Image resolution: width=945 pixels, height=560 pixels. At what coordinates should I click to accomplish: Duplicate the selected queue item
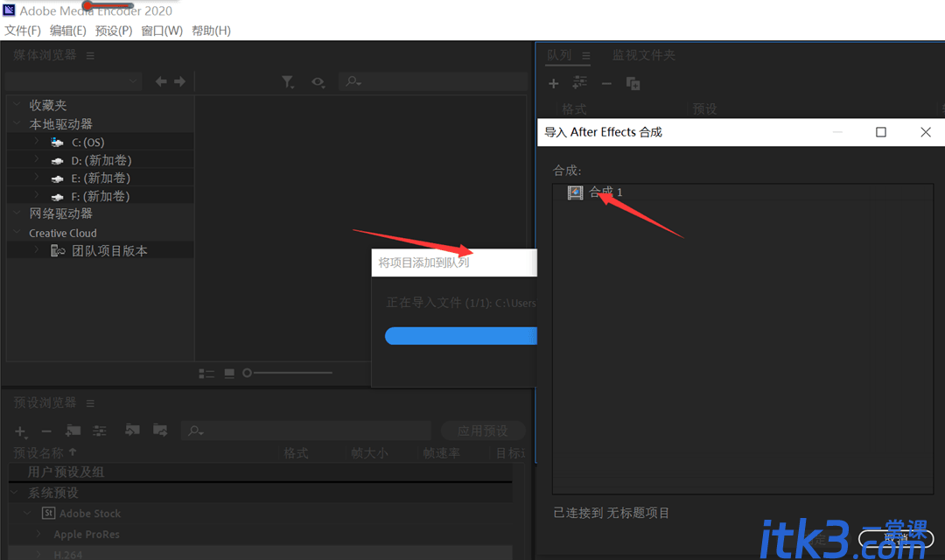point(633,83)
